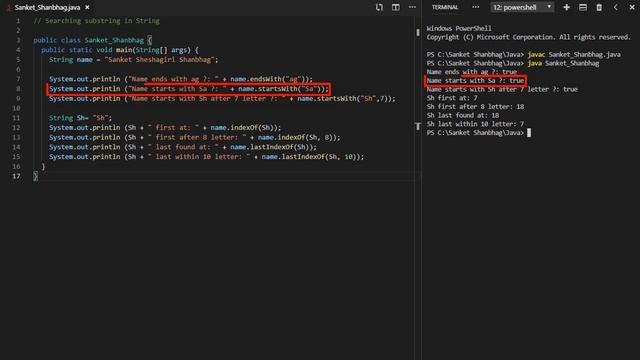Split the terminal pane
This screenshot has width=640, height=360.
[x=583, y=7]
